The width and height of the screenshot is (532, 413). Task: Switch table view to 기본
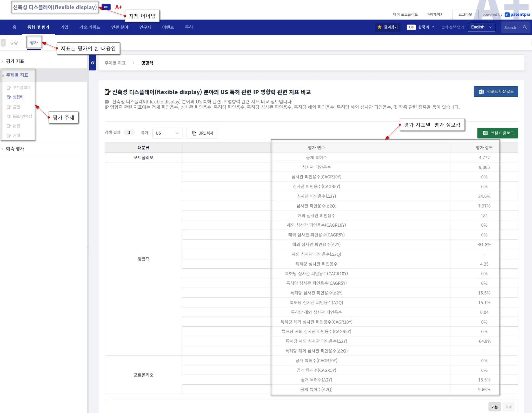(x=494, y=407)
